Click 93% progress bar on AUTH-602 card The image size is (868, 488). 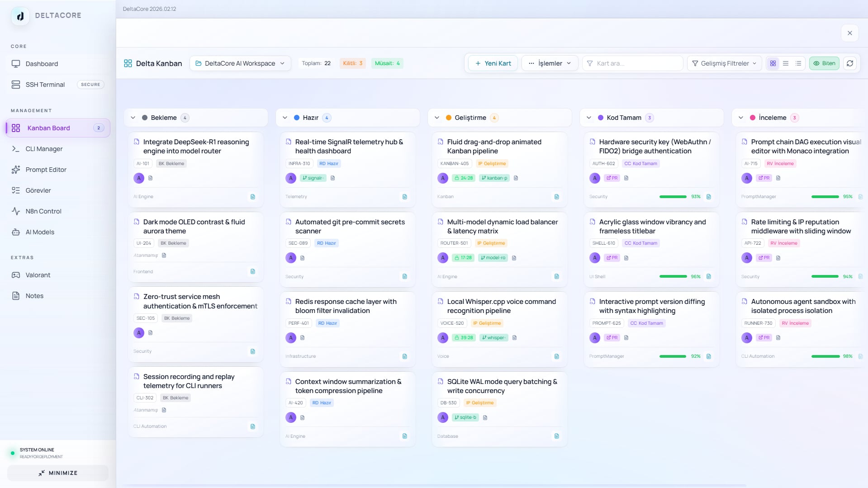(x=673, y=197)
